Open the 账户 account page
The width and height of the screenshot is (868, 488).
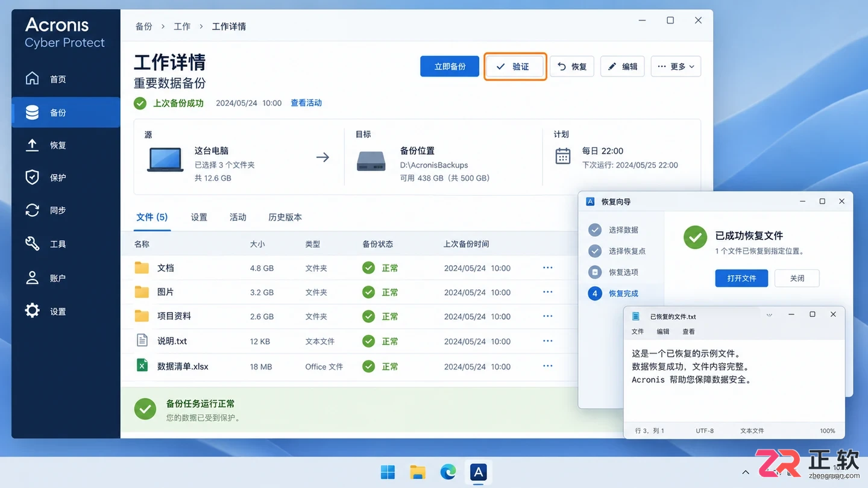[x=66, y=278]
